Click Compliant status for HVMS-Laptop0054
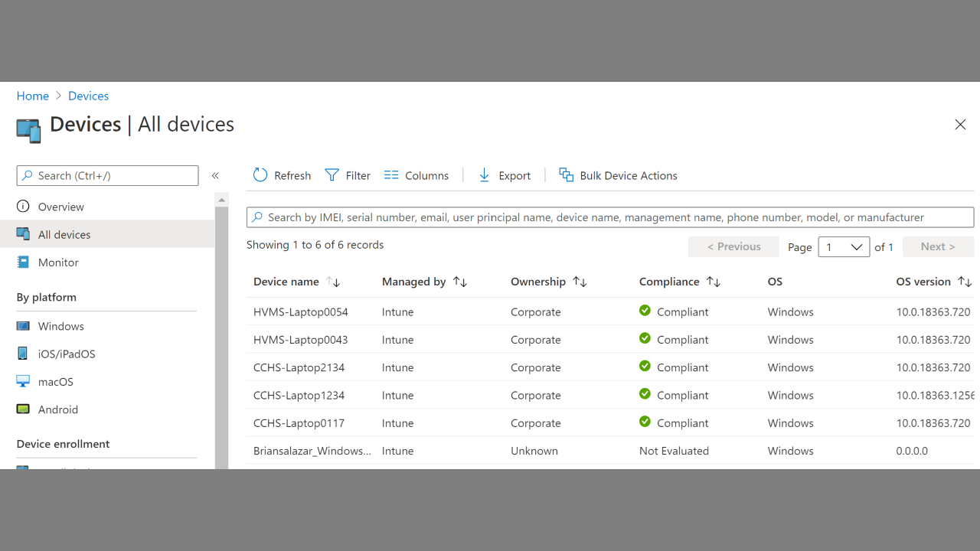 pyautogui.click(x=682, y=311)
